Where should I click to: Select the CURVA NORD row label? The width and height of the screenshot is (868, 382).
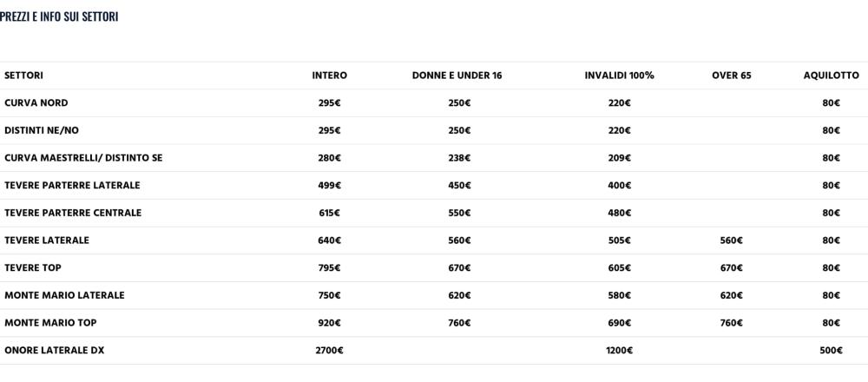[36, 103]
